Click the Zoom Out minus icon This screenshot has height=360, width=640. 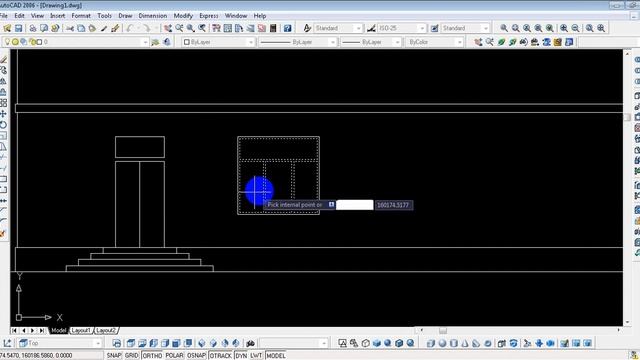[575, 28]
